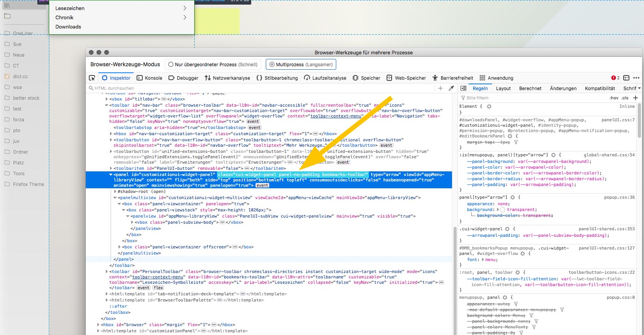This screenshot has width=644, height=335.
Task: Click the plus icon to create new node
Action: [x=440, y=88]
